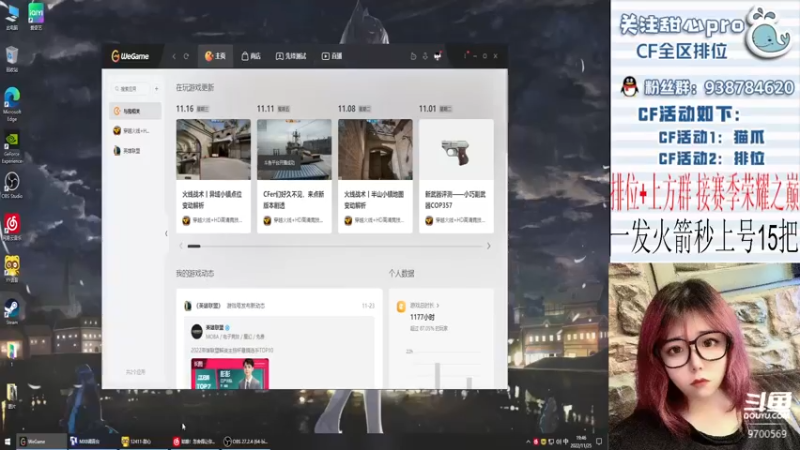
Task: Select 穿越火线 game in sidebar
Action: click(x=135, y=131)
